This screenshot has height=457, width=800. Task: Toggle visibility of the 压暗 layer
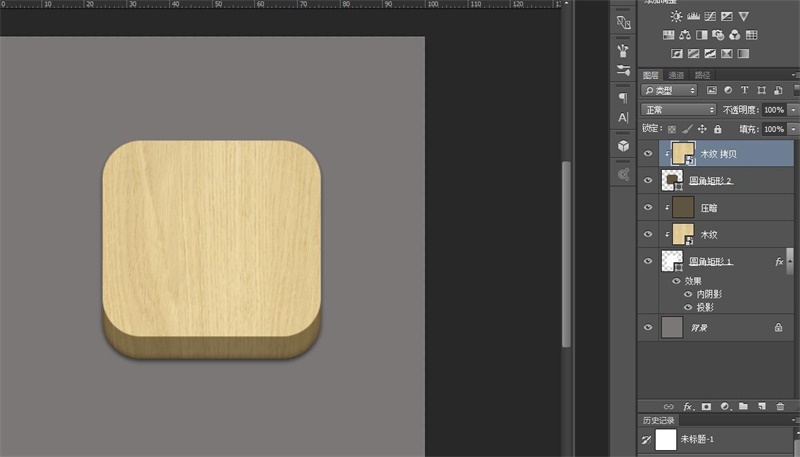point(648,208)
